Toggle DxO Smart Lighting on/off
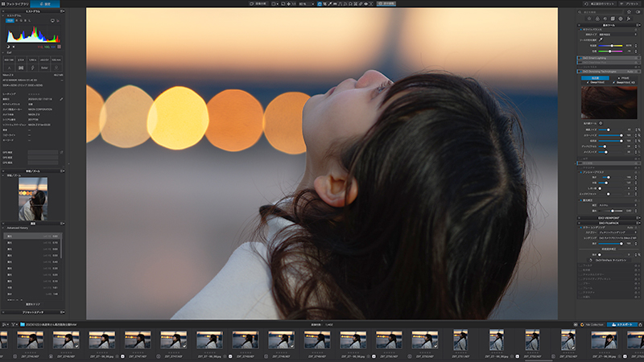Viewport: 644px width, 362px height. (x=580, y=58)
